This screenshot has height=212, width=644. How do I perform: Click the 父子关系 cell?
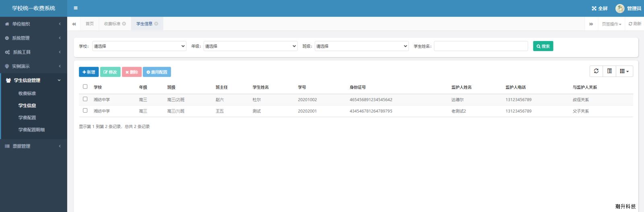coord(581,111)
